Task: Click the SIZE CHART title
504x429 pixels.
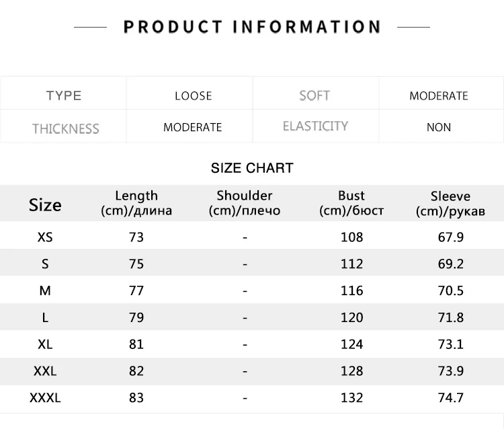Action: (x=252, y=168)
